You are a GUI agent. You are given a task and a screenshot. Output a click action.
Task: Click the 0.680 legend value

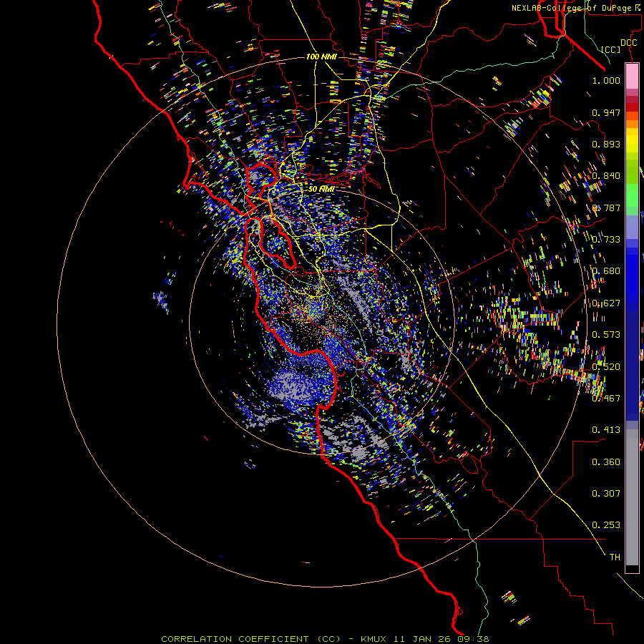(x=606, y=271)
